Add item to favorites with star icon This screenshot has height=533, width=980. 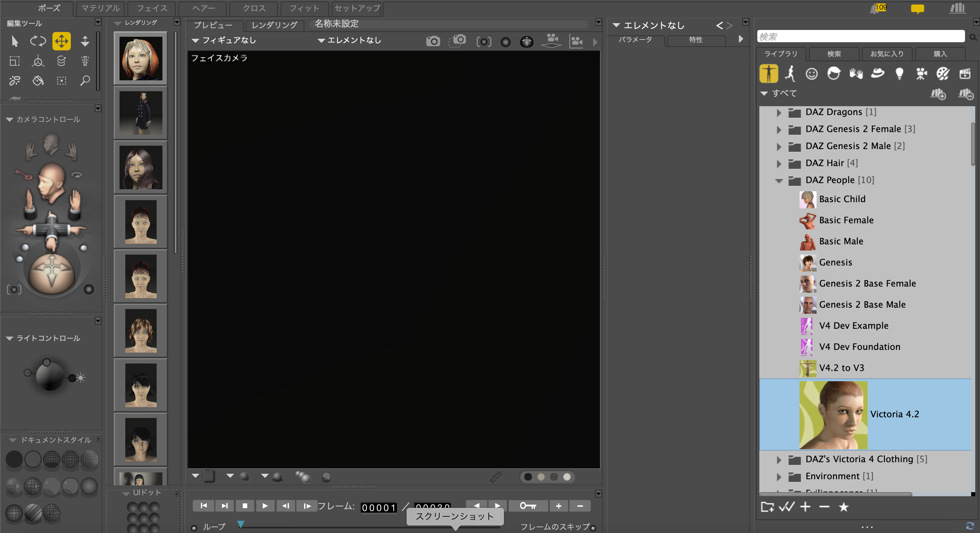843,507
